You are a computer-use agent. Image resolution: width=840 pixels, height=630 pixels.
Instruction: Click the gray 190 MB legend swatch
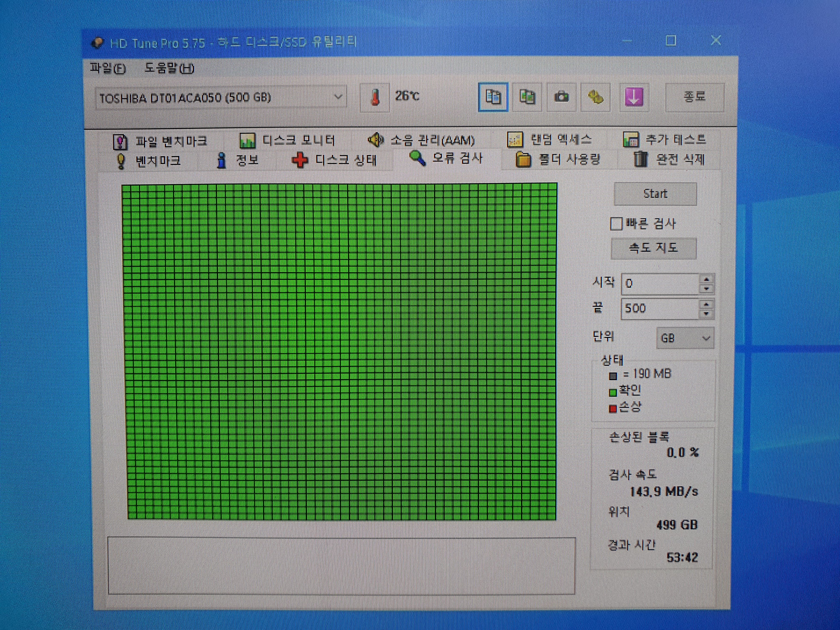coord(613,376)
